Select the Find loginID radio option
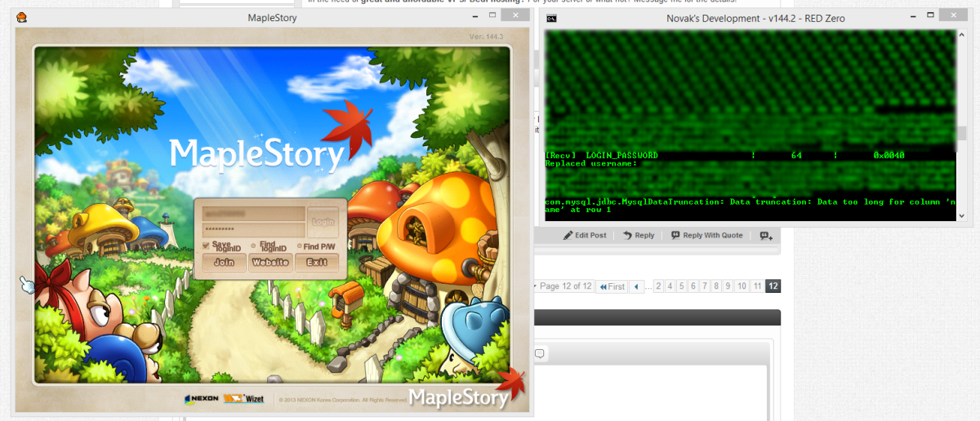 (254, 246)
